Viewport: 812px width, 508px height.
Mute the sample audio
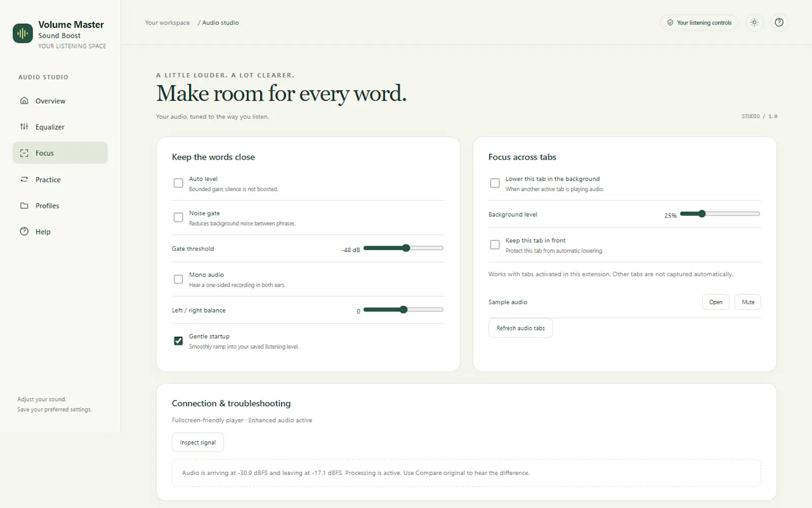tap(748, 302)
